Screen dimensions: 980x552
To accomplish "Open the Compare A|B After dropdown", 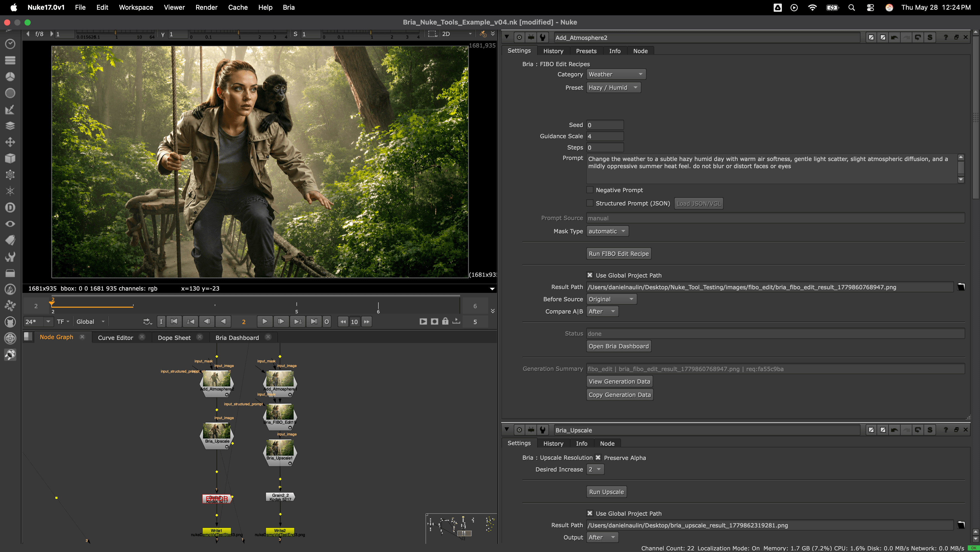I will [x=602, y=312].
